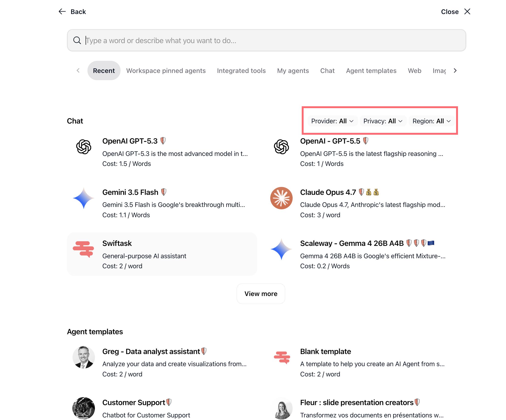Screen dimensions: 506x420
Task: Select the Scaleway Gemma 4 star icon
Action: click(281, 249)
